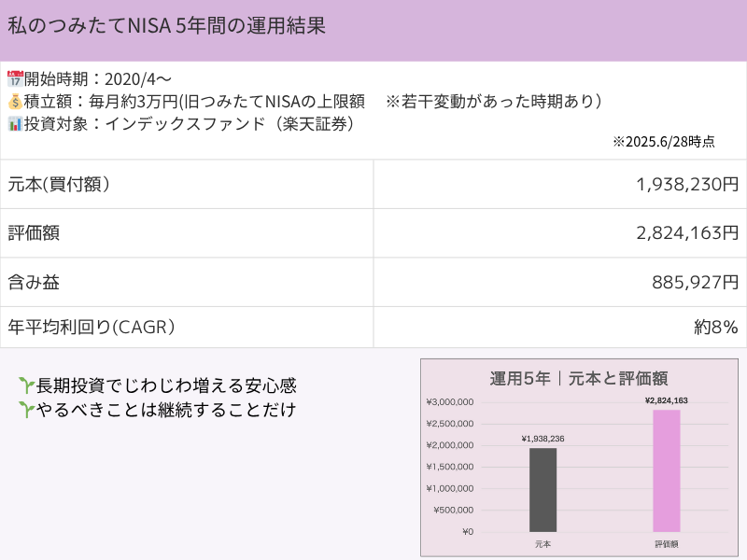Click the calendar emoji icon
Viewport: 747px width, 560px height.
15,78
